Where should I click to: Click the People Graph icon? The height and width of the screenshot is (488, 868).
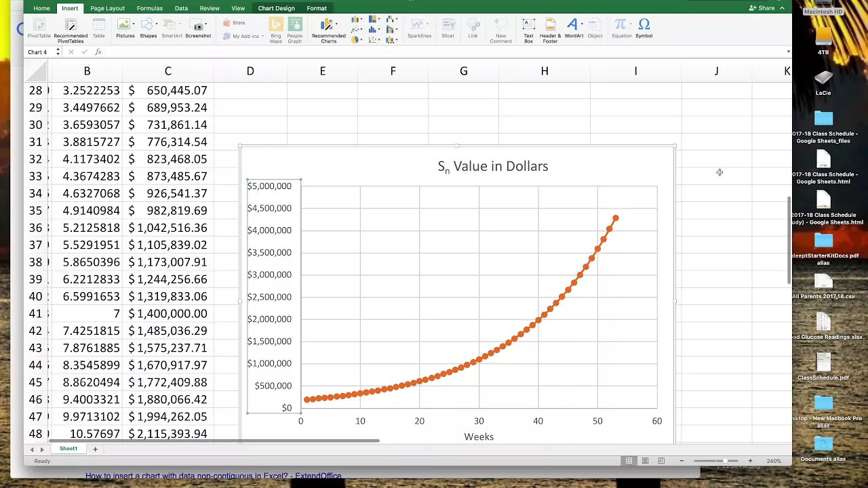294,25
